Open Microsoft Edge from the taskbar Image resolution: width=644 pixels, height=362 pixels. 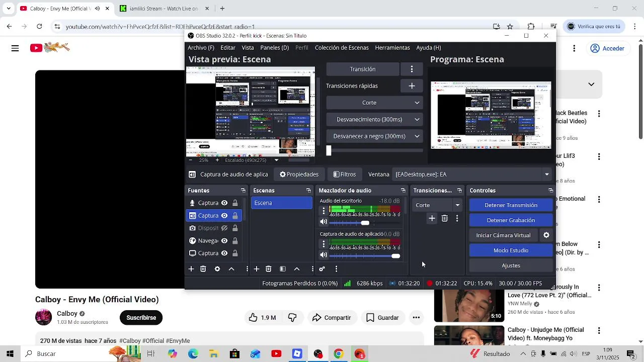point(193,354)
